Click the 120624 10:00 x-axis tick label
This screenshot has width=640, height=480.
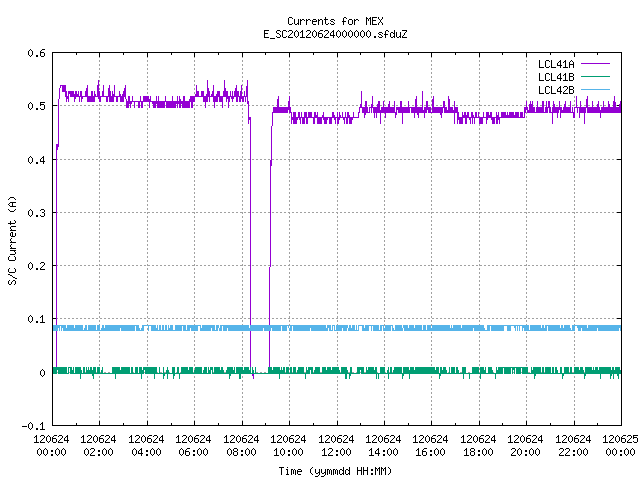tap(288, 445)
